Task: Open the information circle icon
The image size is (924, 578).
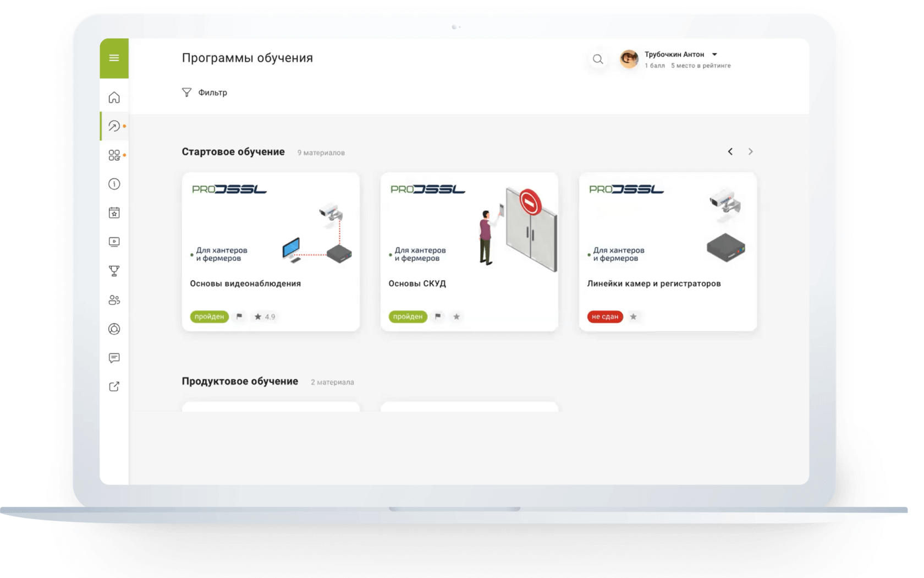Action: pos(114,184)
